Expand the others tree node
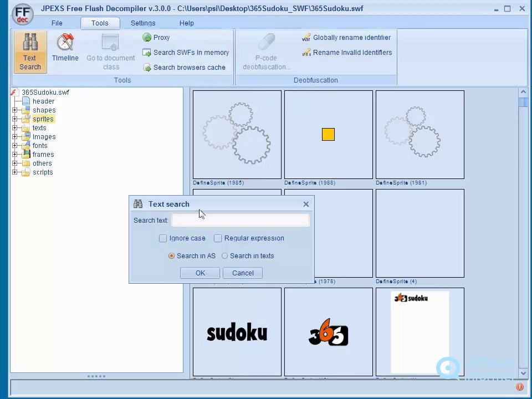Screen dimensions: 532x399 [14, 163]
